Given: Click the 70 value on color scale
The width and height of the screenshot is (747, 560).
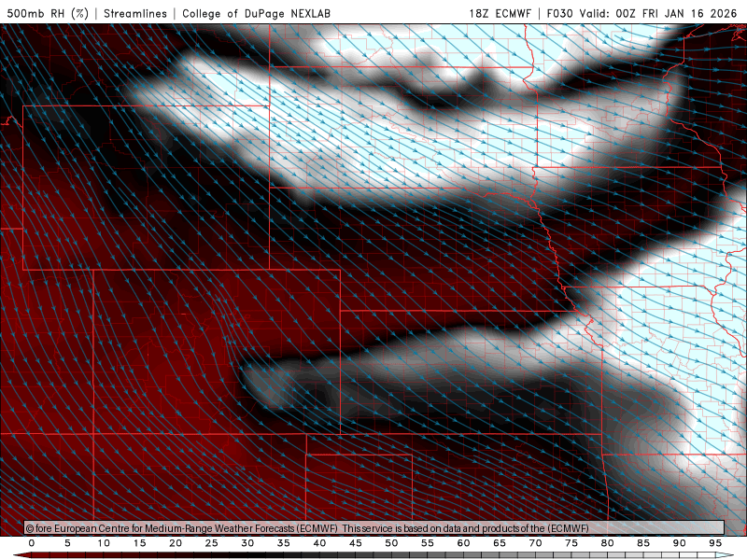Looking at the screenshot, I should click(535, 543).
